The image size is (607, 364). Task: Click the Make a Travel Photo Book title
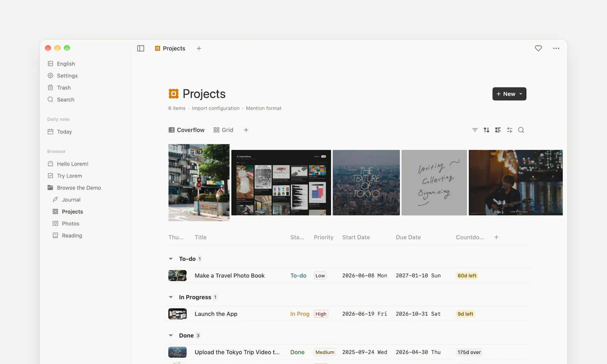click(x=230, y=276)
